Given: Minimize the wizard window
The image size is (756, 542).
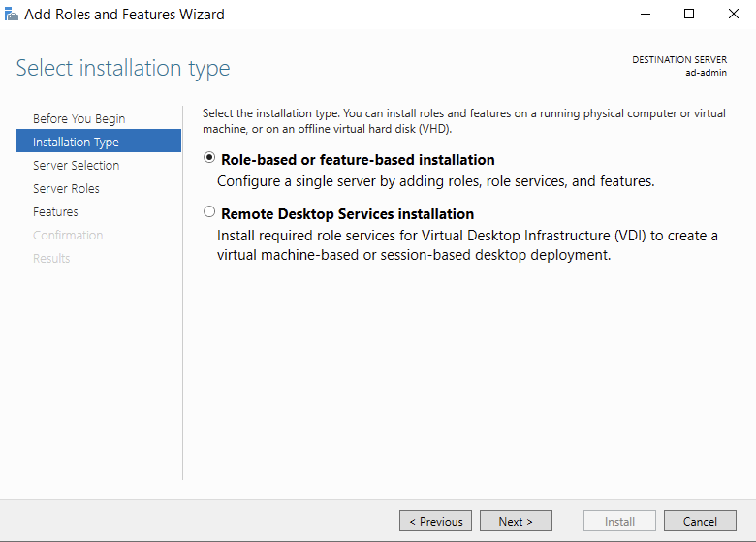Looking at the screenshot, I should (x=646, y=14).
